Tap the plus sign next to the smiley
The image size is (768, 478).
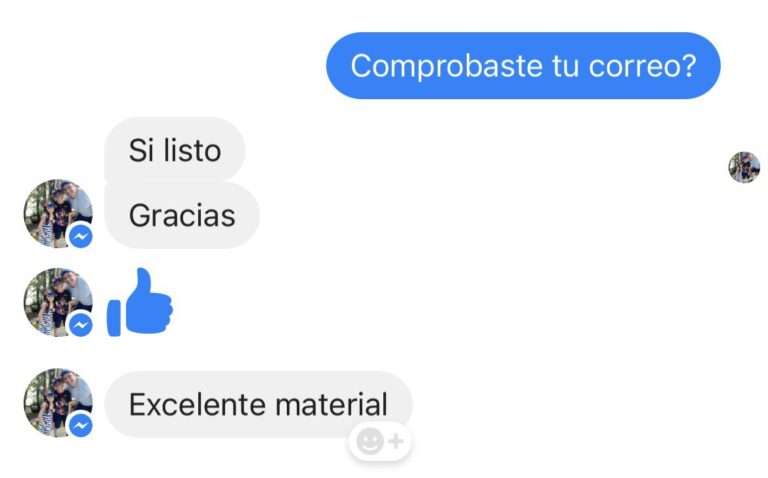tap(396, 441)
